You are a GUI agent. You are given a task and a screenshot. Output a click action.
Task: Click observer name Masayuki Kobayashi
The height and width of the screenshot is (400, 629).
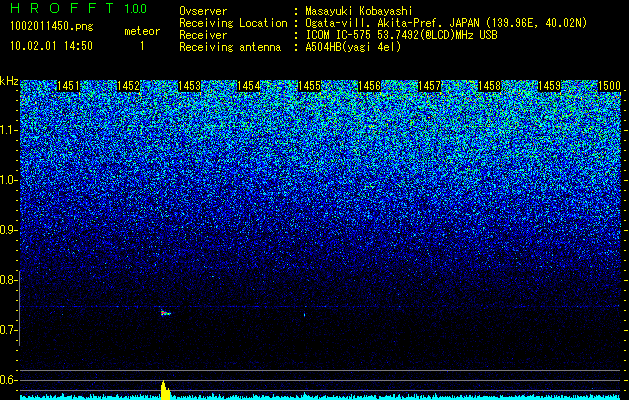359,11
